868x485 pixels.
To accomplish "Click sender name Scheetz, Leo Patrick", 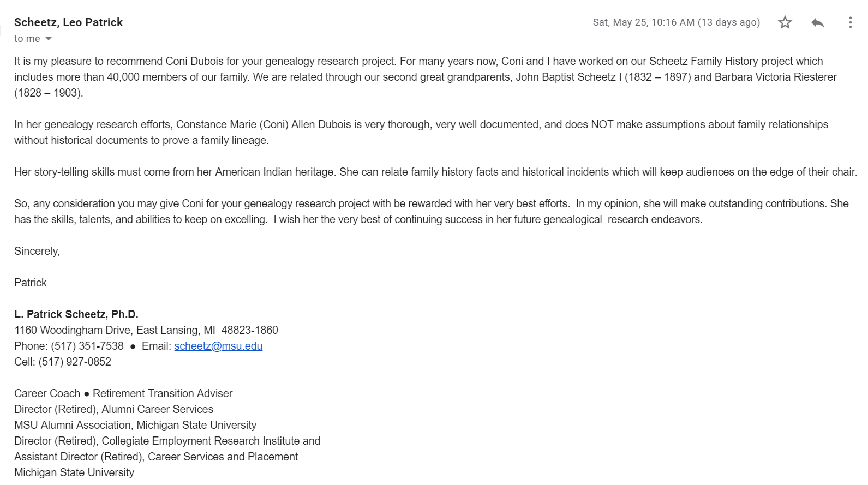I will [x=68, y=22].
